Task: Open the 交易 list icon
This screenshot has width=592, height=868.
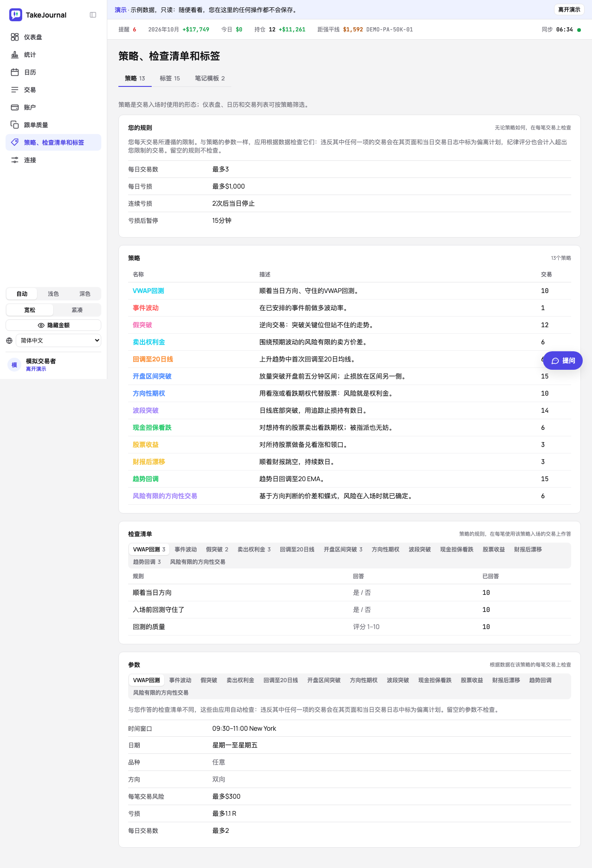Action: [15, 90]
